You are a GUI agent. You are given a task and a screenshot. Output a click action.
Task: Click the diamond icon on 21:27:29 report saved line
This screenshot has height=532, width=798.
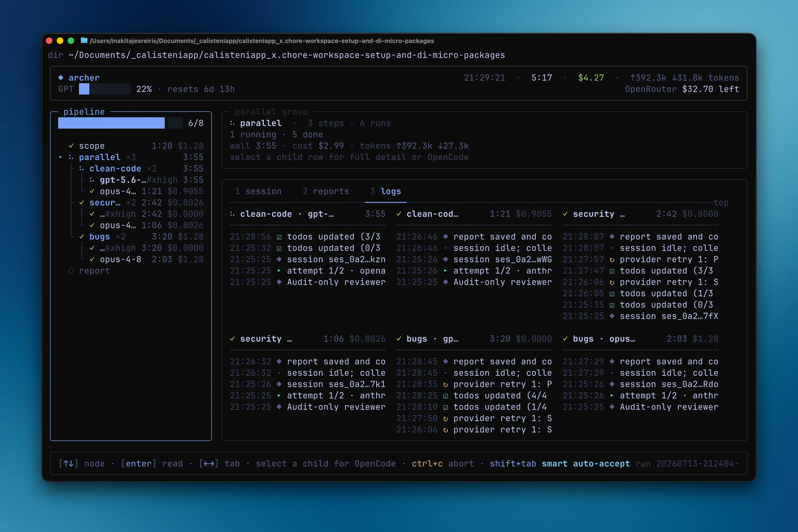(x=612, y=361)
